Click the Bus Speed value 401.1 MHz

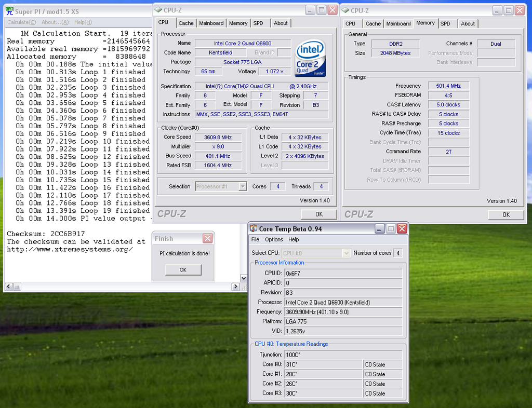click(x=218, y=156)
